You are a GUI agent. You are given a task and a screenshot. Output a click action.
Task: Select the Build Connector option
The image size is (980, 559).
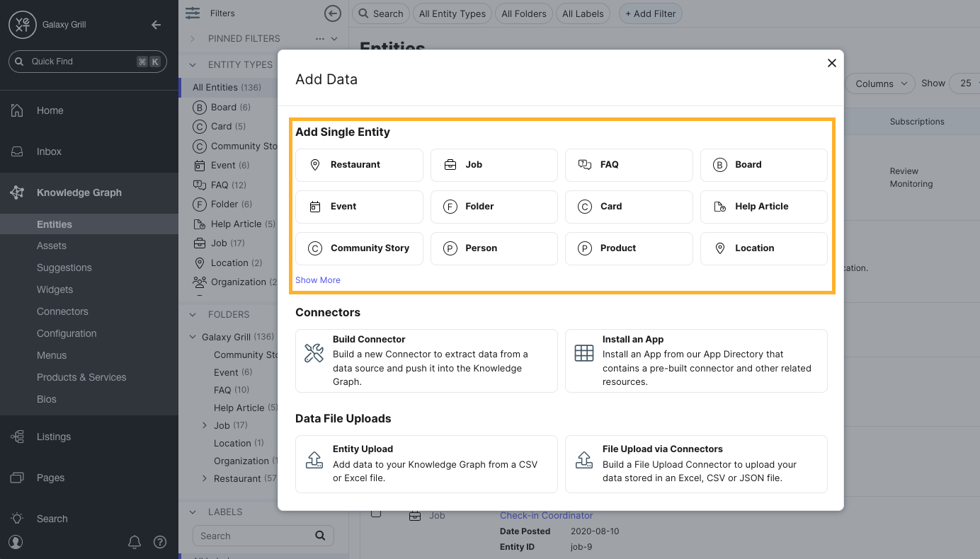pyautogui.click(x=426, y=360)
